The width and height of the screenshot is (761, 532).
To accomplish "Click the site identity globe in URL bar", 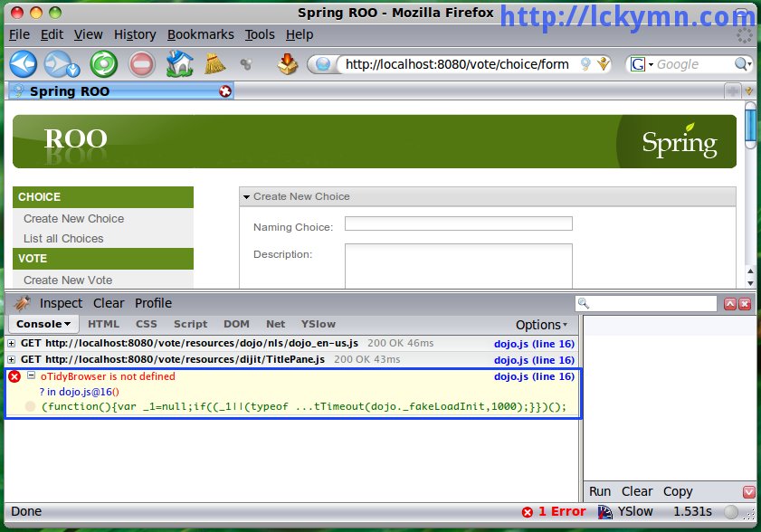I will pyautogui.click(x=323, y=64).
